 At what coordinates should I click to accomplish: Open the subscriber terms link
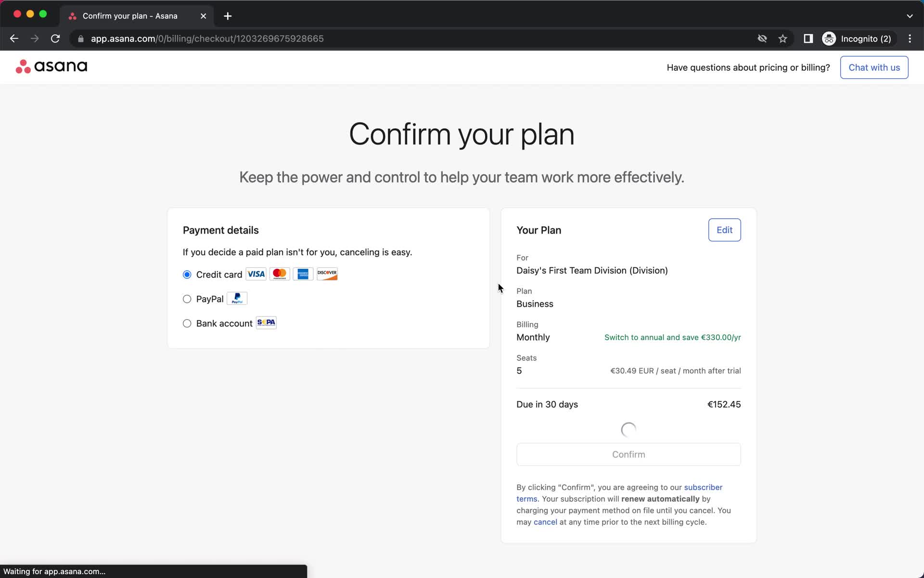point(703,487)
